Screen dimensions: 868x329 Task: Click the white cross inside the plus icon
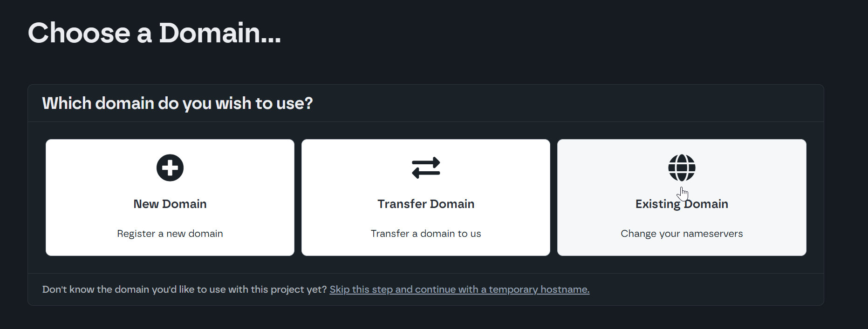tap(170, 168)
